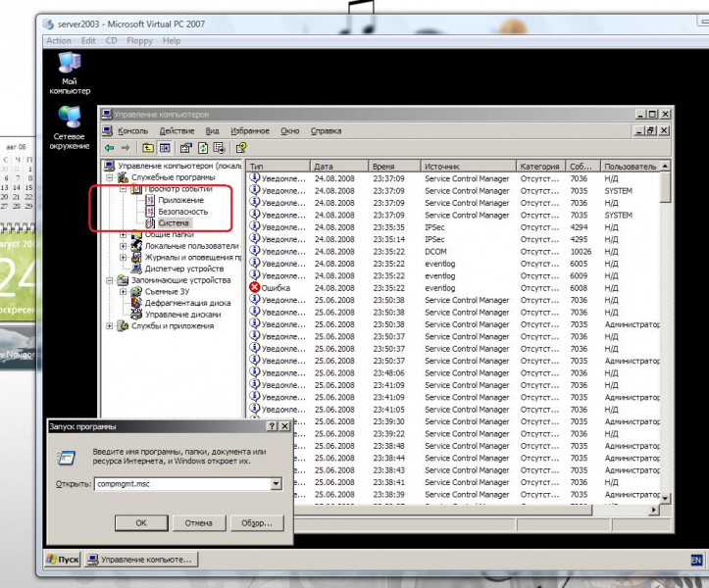The height and width of the screenshot is (588, 709).
Task: Click OK in the Запуск программы dialog
Action: tap(141, 523)
